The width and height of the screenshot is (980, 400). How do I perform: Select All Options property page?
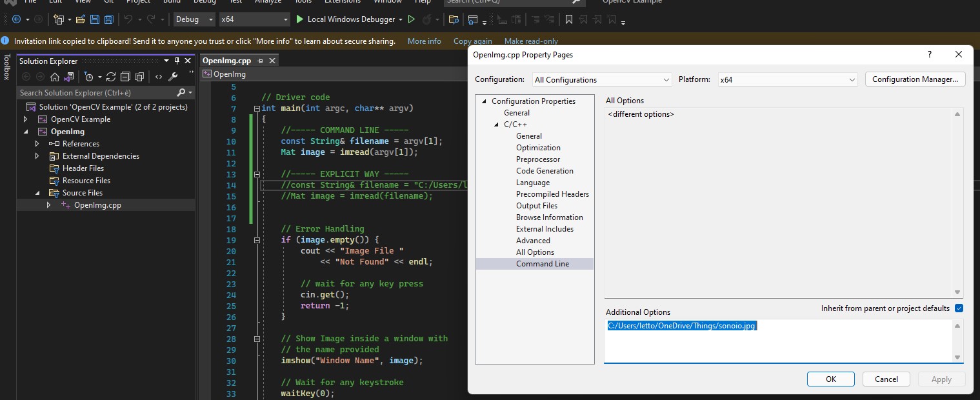point(535,252)
